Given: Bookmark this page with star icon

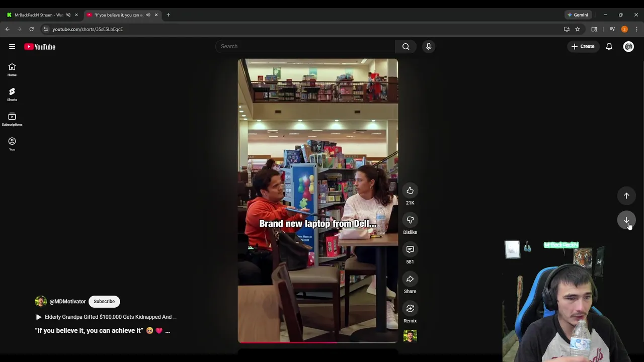Looking at the screenshot, I should (x=578, y=29).
